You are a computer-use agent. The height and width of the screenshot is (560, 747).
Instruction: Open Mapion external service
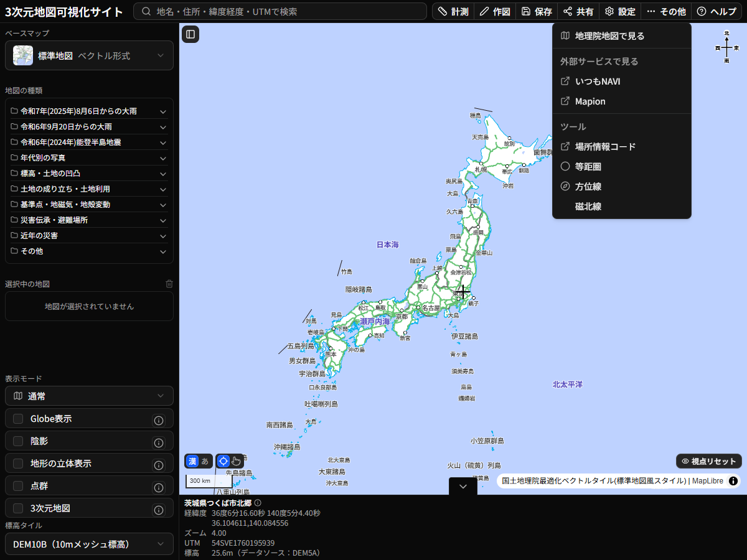pos(622,101)
